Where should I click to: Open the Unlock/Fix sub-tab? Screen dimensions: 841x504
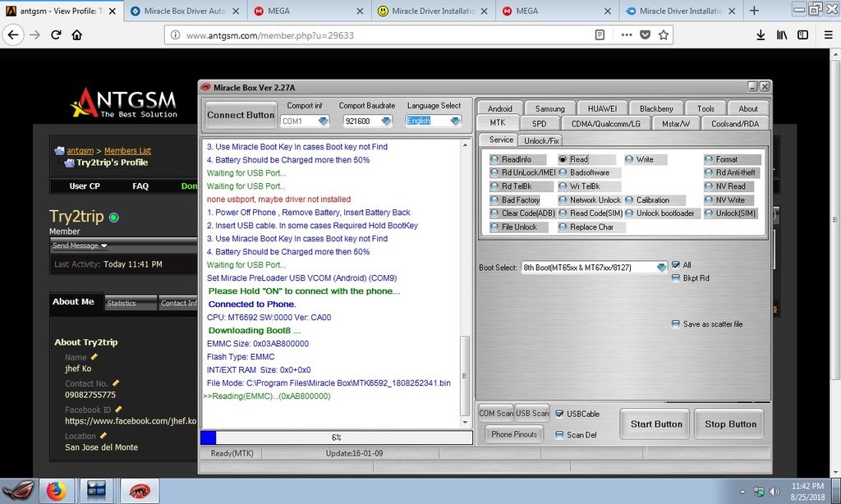[541, 140]
